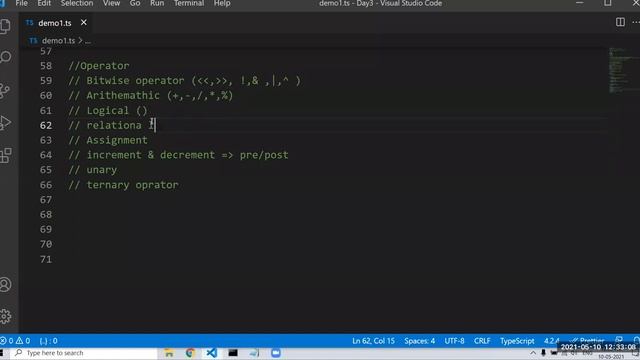640x360 pixels.
Task: Change file encoding UTF-8
Action: (454, 341)
